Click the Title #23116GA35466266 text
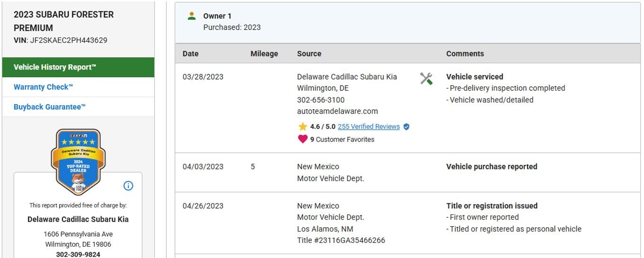644x258 pixels. (x=341, y=240)
